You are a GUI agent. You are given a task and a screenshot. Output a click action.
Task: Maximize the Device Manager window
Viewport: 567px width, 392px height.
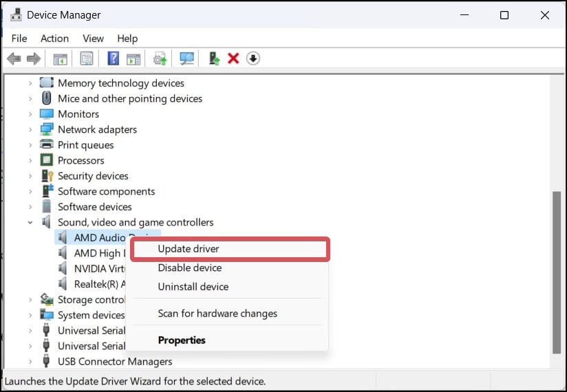click(x=504, y=15)
